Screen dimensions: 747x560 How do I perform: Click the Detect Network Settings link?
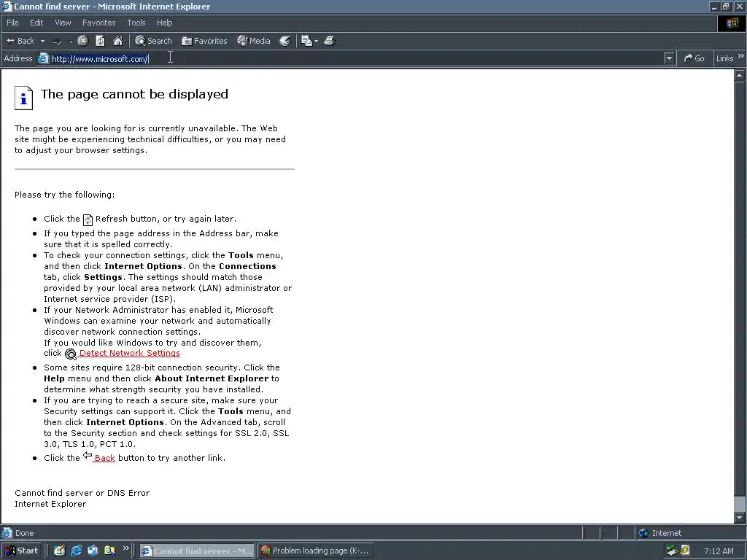click(x=130, y=354)
